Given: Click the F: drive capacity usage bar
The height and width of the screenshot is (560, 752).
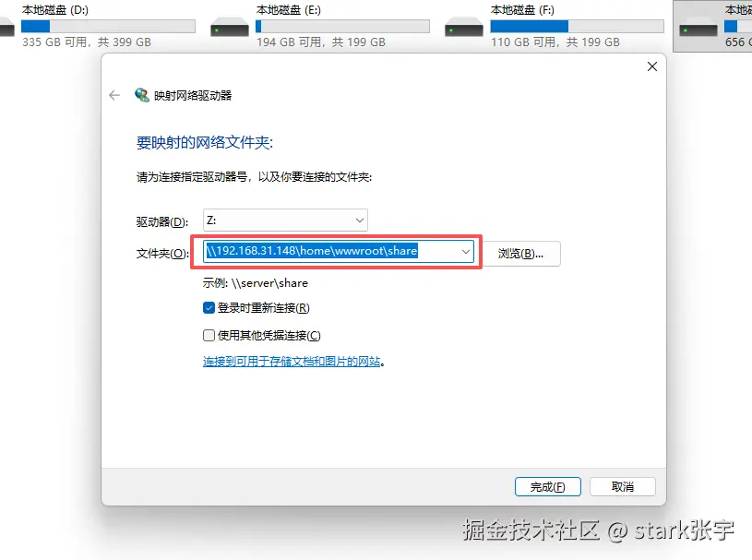Looking at the screenshot, I should point(577,26).
